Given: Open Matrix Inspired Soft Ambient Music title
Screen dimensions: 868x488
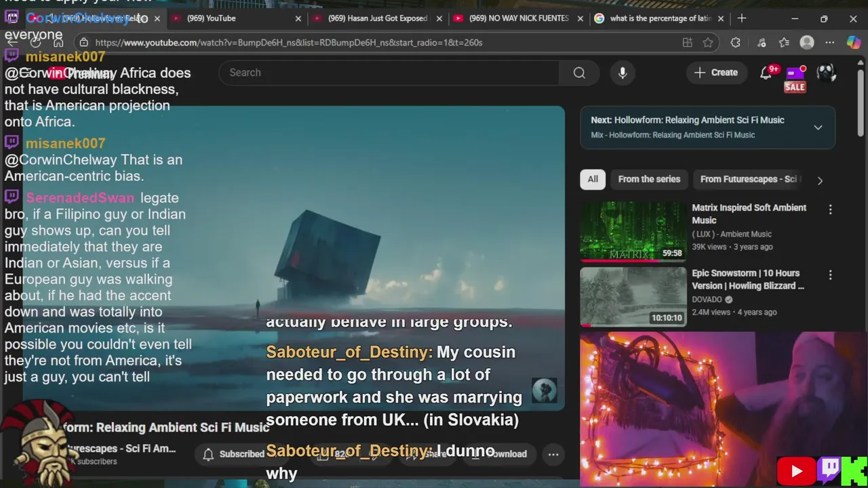Looking at the screenshot, I should pyautogui.click(x=749, y=213).
